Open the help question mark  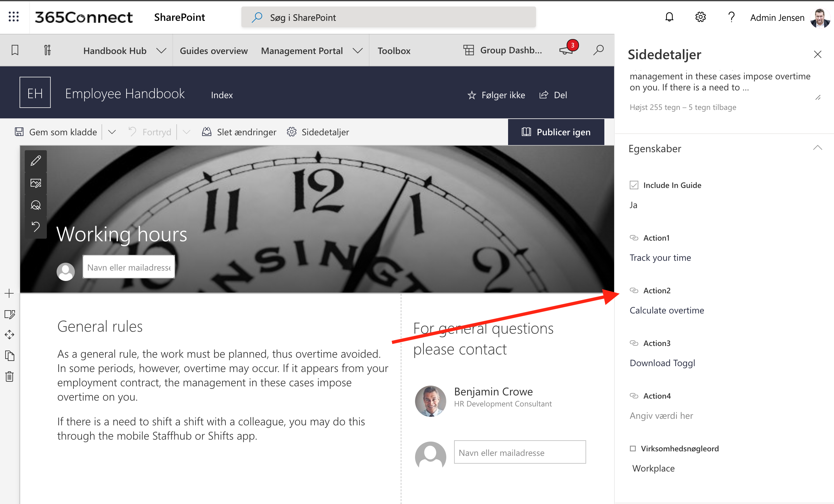(x=731, y=17)
